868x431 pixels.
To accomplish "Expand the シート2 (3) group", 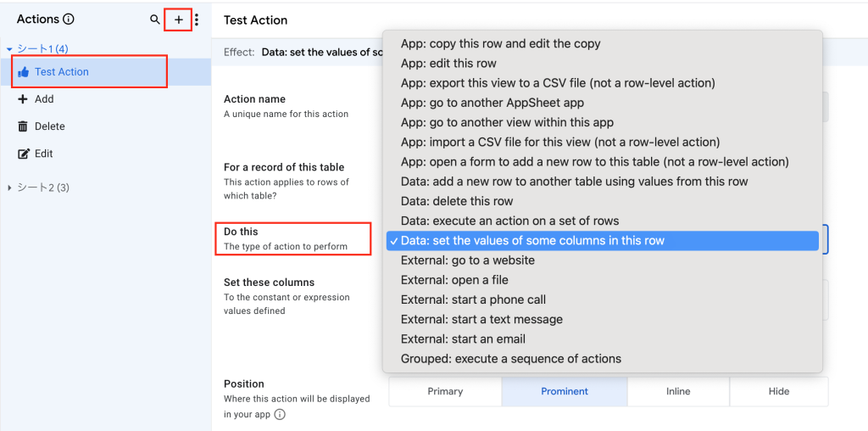I will pyautogui.click(x=9, y=188).
